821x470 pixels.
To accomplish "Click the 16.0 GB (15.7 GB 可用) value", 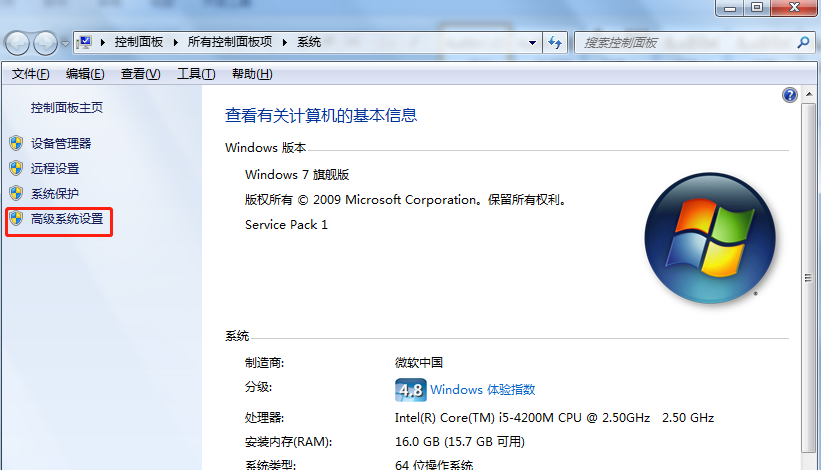I will click(460, 442).
